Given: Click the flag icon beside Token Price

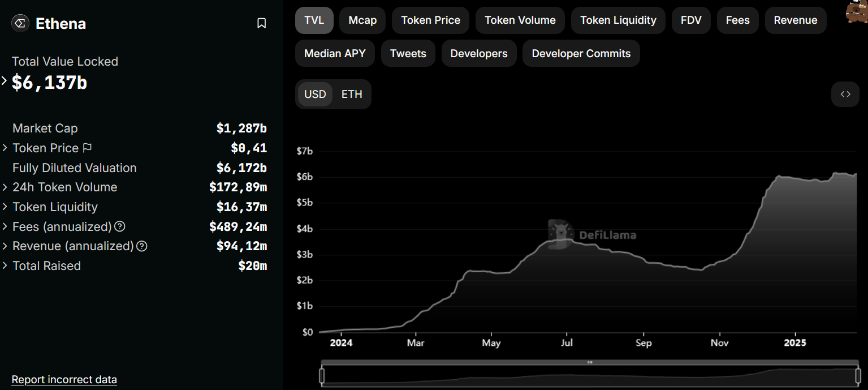Looking at the screenshot, I should pyautogui.click(x=87, y=148).
